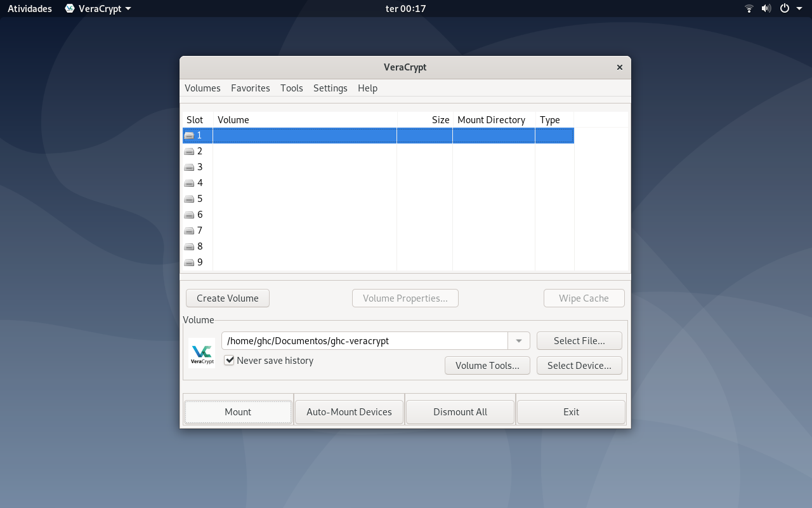Sort by the Slot column header
The height and width of the screenshot is (508, 812).
point(197,120)
